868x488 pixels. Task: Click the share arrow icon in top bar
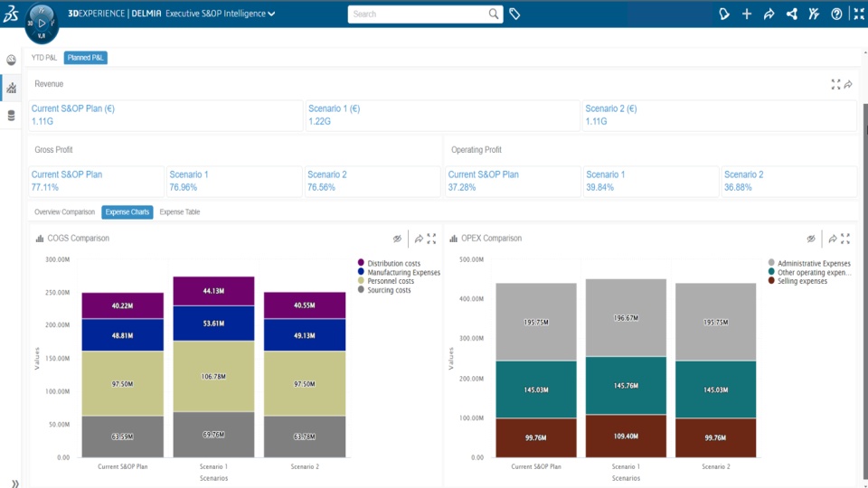click(x=769, y=14)
